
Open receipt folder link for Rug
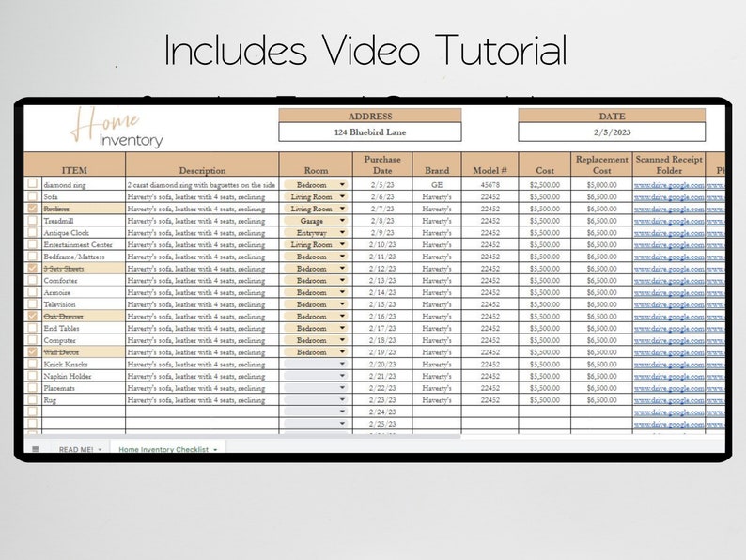coord(669,400)
